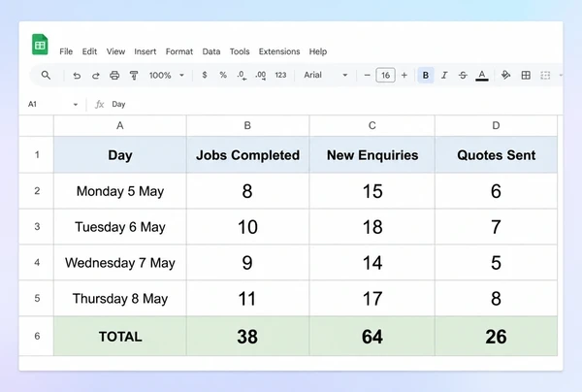This screenshot has width=582, height=392.
Task: Click the formula bar containing Day
Action: 334,105
